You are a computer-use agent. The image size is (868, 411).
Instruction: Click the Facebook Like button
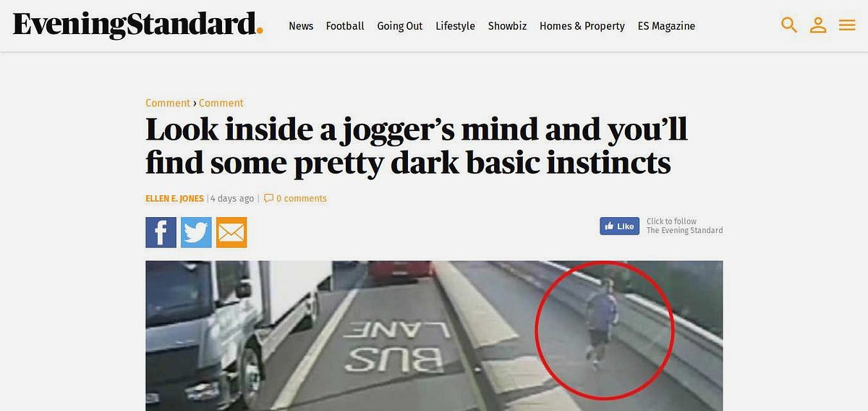(x=619, y=226)
